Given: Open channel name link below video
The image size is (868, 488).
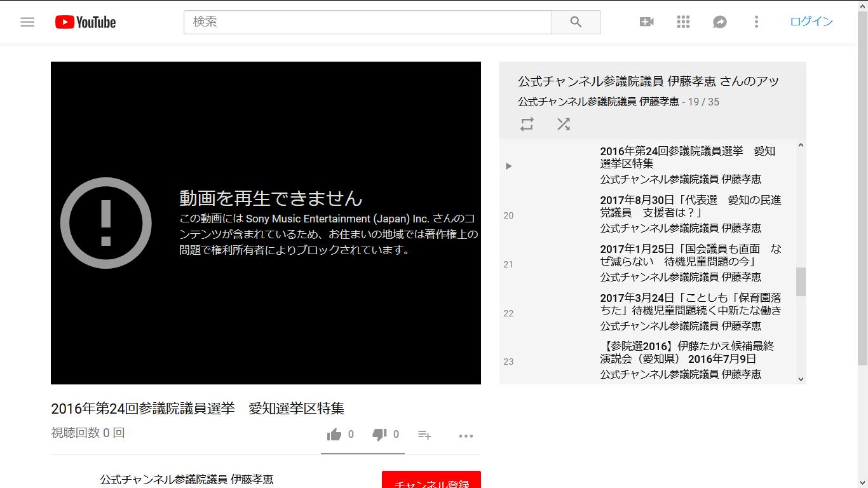Looking at the screenshot, I should tap(187, 480).
